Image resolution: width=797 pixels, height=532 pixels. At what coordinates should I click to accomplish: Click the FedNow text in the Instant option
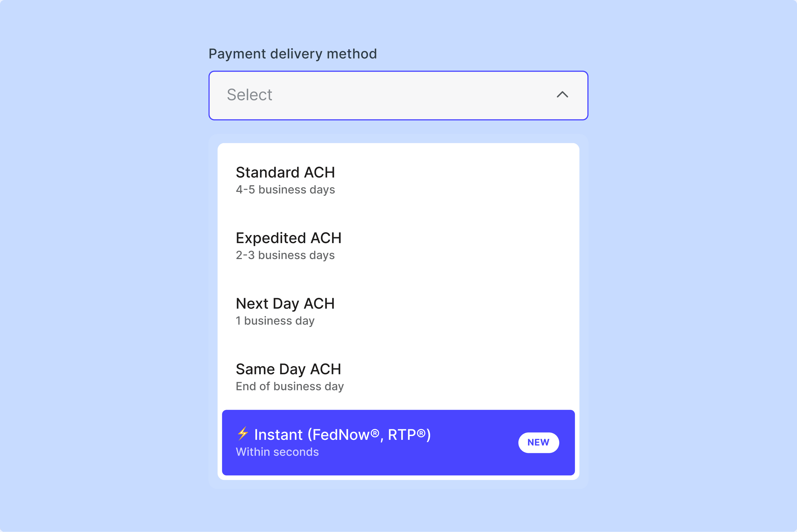(341, 435)
